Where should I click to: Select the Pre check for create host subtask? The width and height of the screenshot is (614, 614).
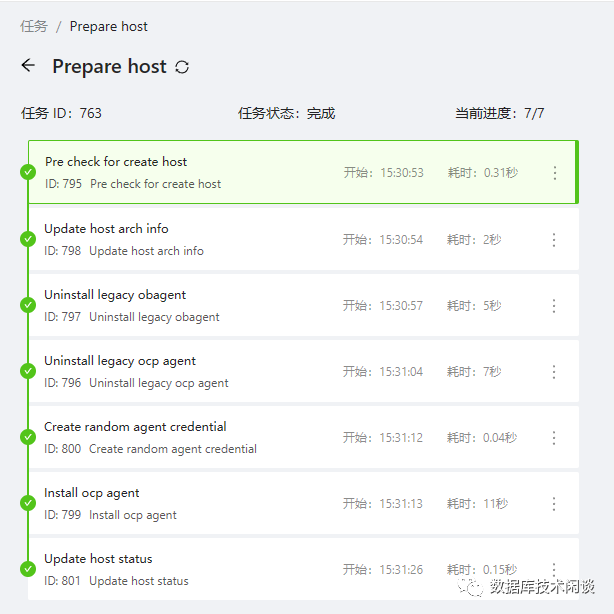[x=116, y=162]
